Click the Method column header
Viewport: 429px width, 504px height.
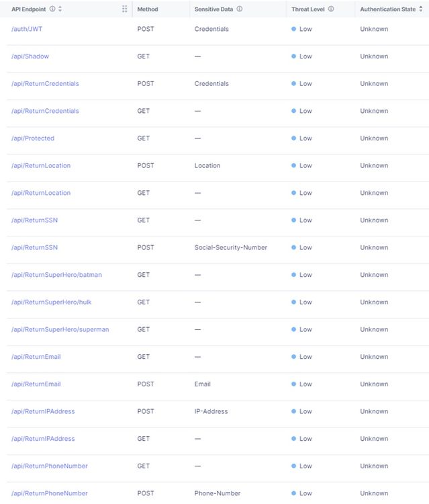click(148, 9)
